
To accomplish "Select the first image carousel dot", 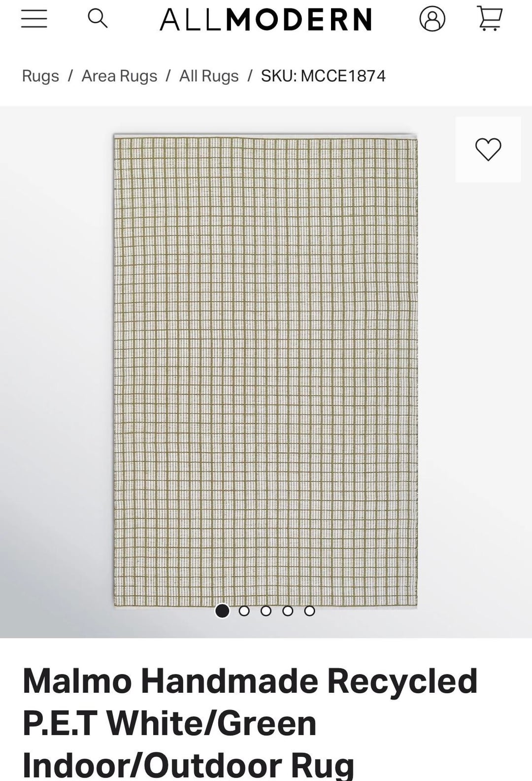I will [x=222, y=611].
